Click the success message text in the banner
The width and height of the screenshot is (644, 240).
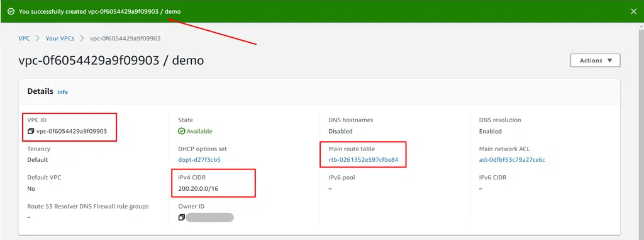point(99,11)
